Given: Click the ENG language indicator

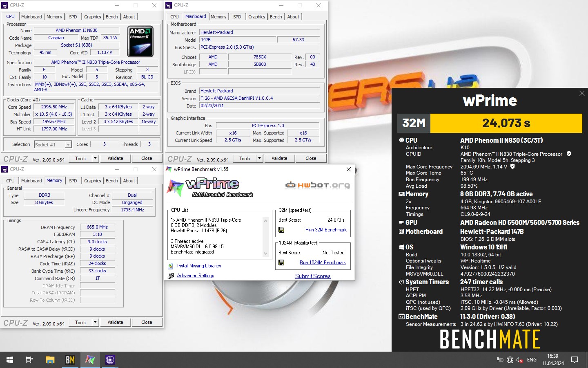Looking at the screenshot, I should tap(532, 360).
